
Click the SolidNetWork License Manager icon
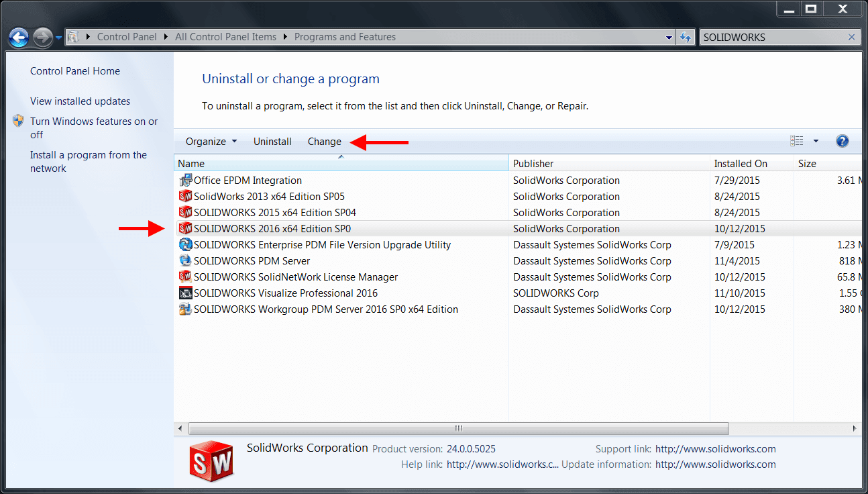point(186,277)
